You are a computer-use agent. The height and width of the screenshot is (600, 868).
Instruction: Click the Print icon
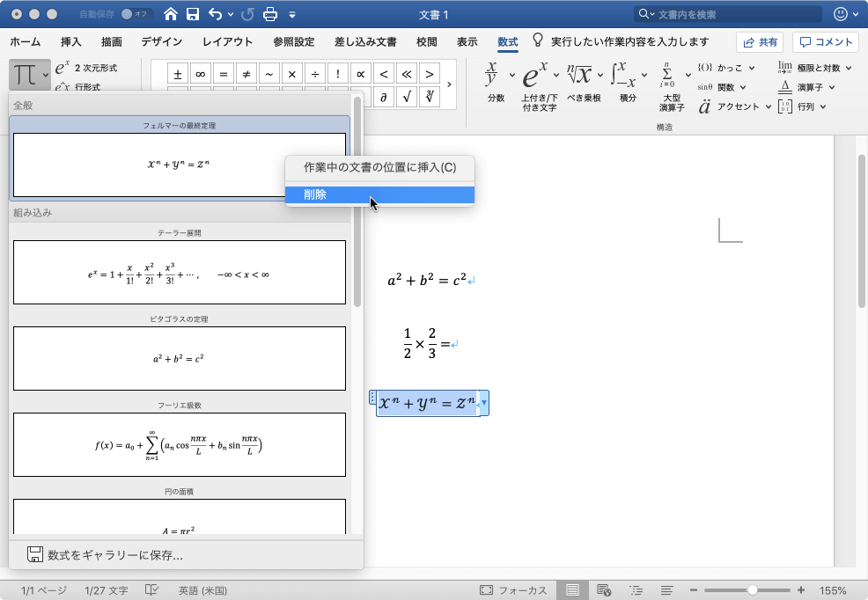coord(270,14)
